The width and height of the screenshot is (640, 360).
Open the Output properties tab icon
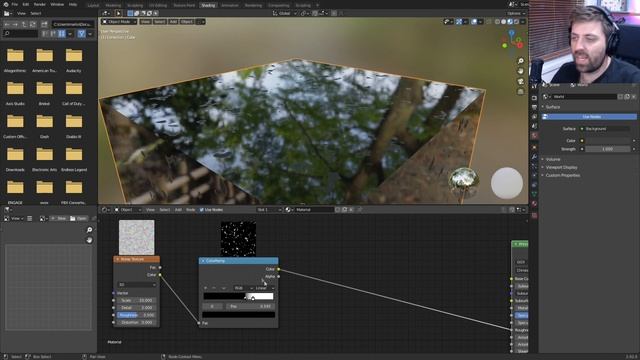[x=534, y=107]
